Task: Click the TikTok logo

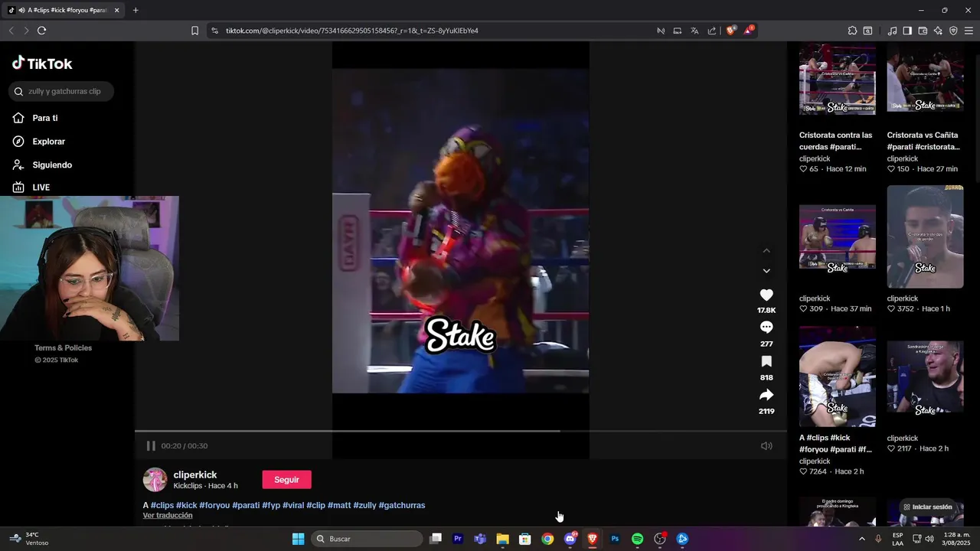Action: tap(42, 64)
